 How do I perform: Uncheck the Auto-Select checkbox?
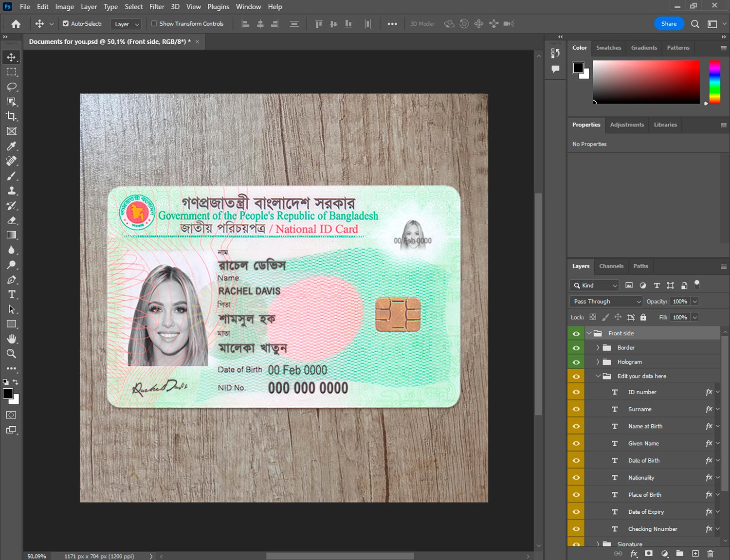[66, 23]
